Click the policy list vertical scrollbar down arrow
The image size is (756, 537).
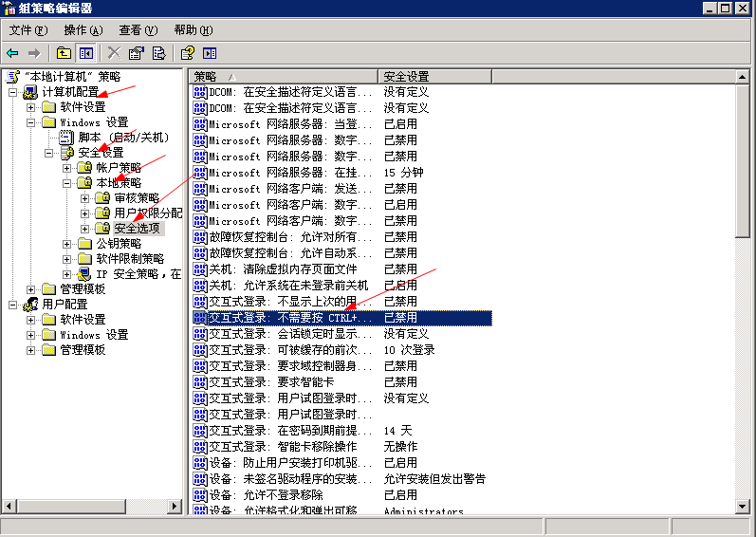point(743,507)
